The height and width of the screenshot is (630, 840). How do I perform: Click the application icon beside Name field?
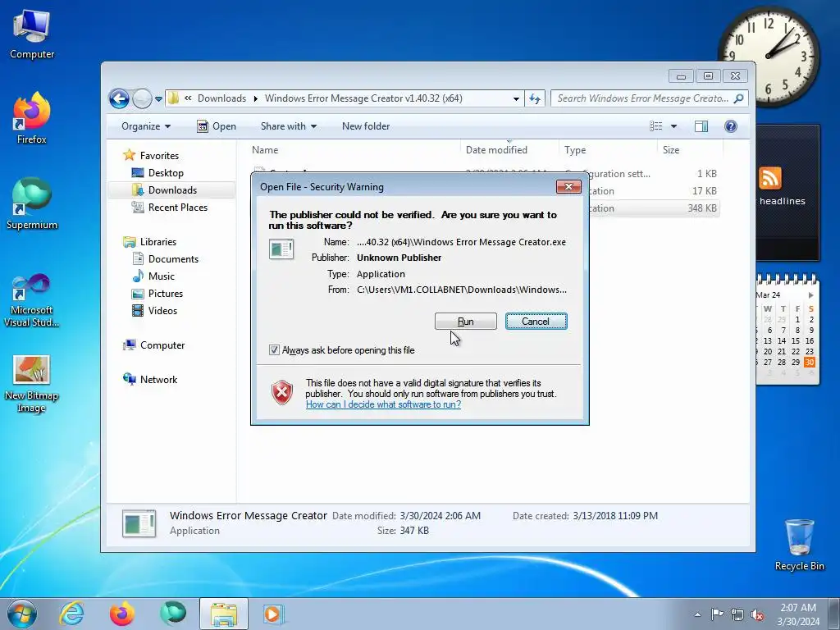pyautogui.click(x=281, y=249)
